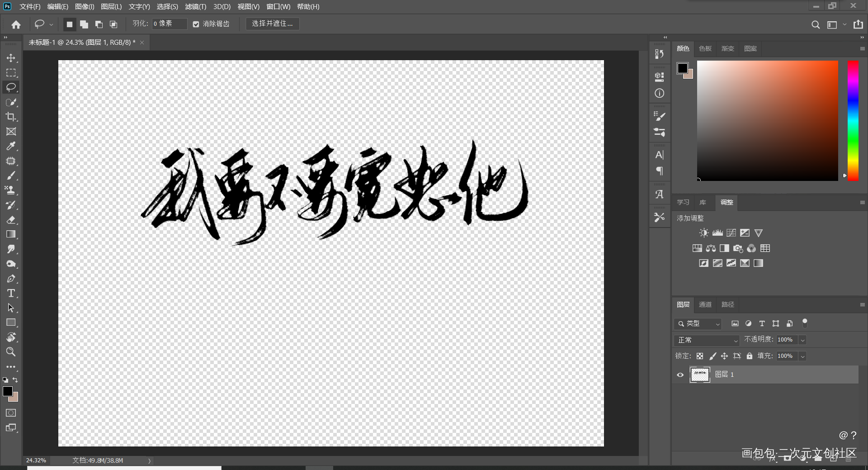The image size is (868, 470).
Task: Select the Crop tool
Action: point(11,117)
